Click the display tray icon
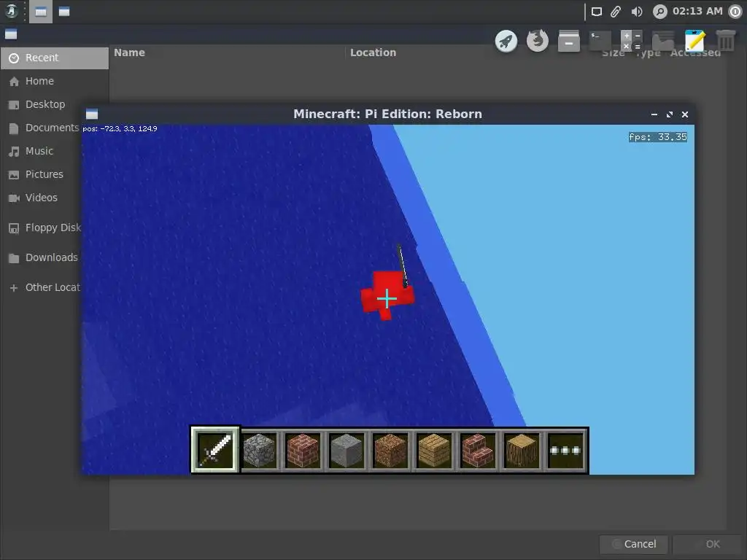Viewport: 747px width, 560px height. point(597,12)
